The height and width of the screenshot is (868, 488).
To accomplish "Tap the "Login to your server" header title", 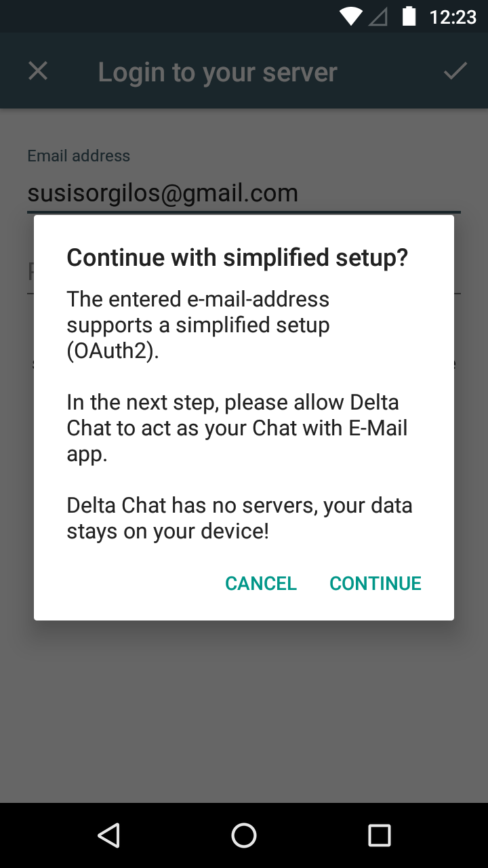I will pos(217,73).
